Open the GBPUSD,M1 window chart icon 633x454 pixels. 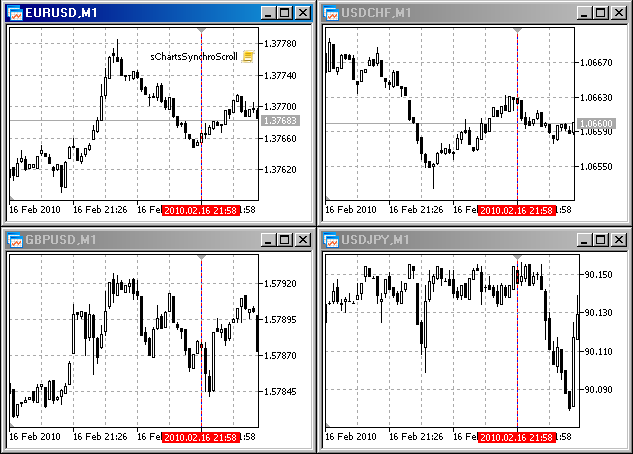tap(15, 240)
